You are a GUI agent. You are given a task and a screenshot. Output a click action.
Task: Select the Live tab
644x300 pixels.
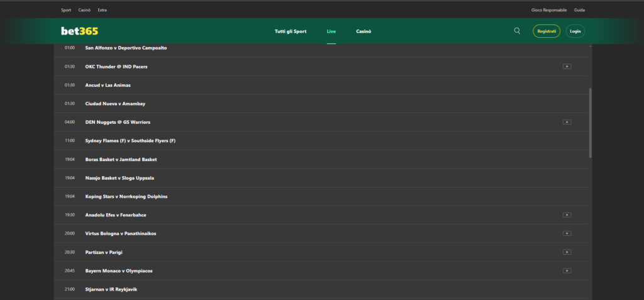tap(331, 31)
